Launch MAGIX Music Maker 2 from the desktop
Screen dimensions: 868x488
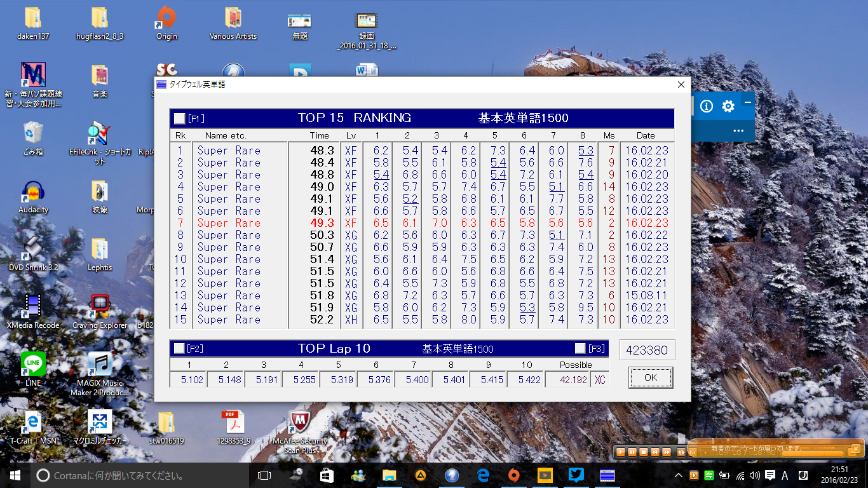point(100,375)
